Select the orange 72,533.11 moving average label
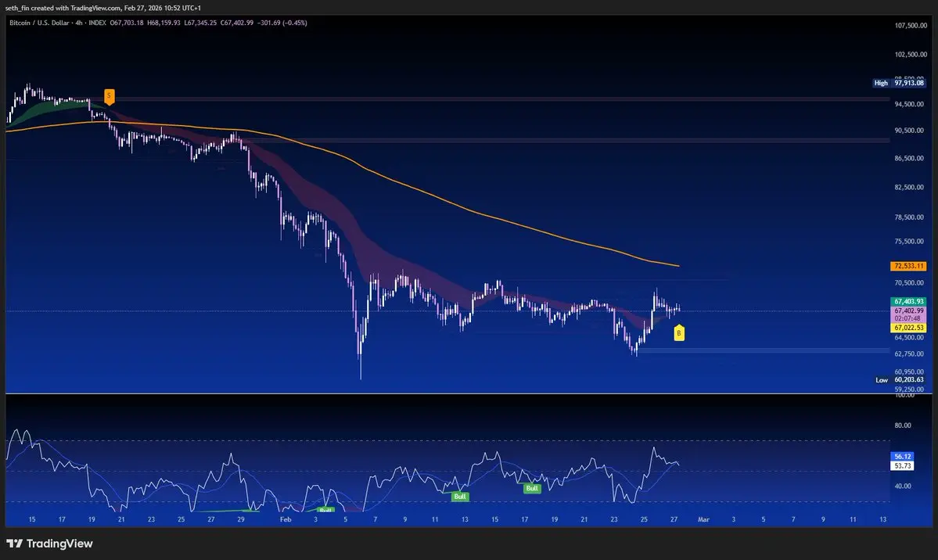 [x=909, y=266]
